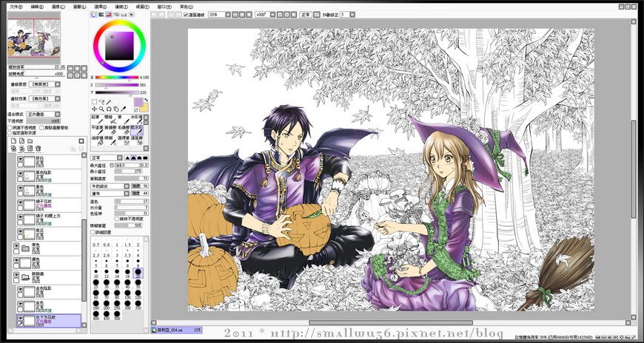Viewport: 644px width, 343px height.
Task: Choose the 0.7 brush size
Action: point(95,241)
